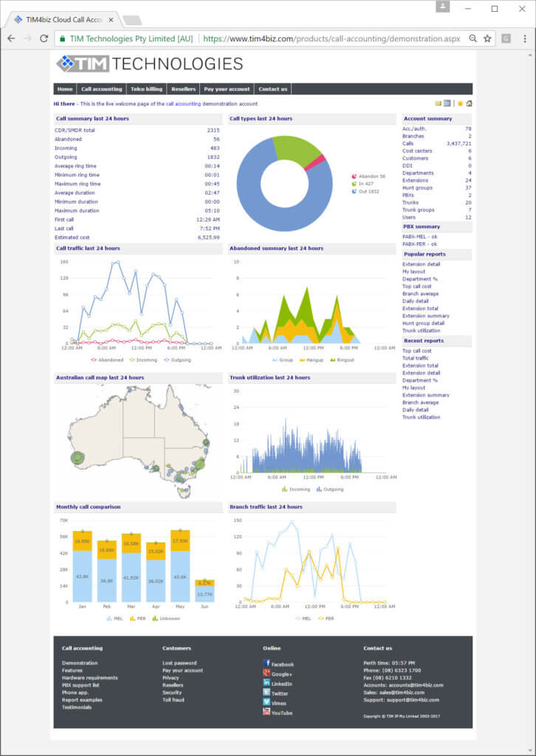Open the Contact us menu item
The height and width of the screenshot is (756, 536).
point(273,89)
